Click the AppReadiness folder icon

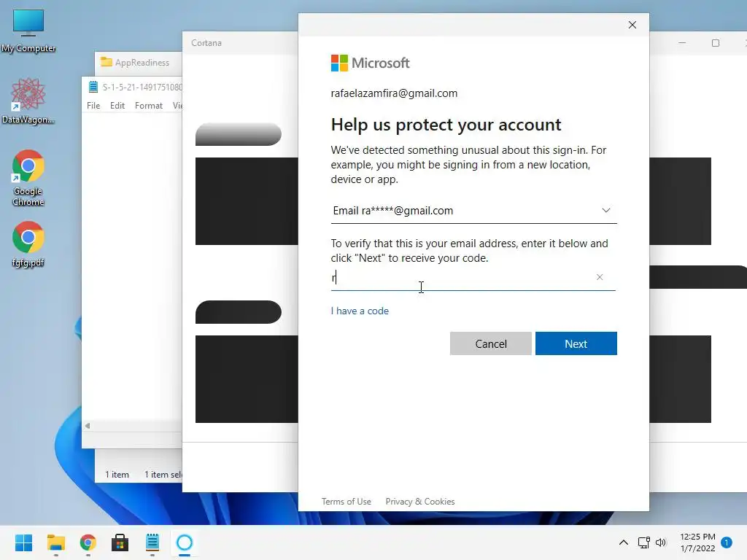[107, 63]
